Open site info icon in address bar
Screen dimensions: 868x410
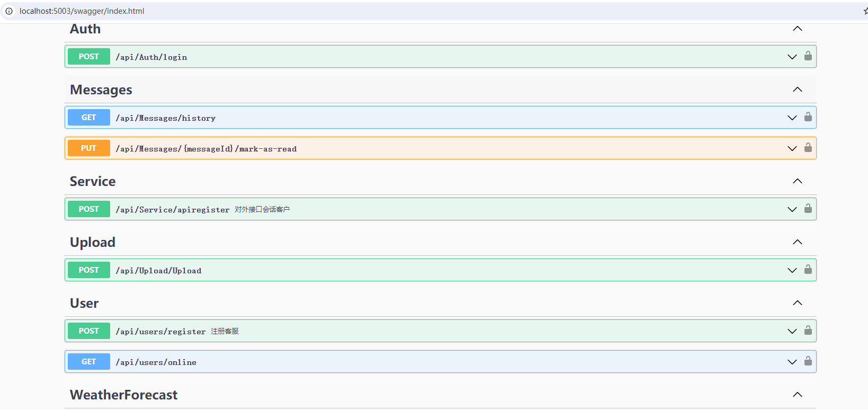coord(9,11)
